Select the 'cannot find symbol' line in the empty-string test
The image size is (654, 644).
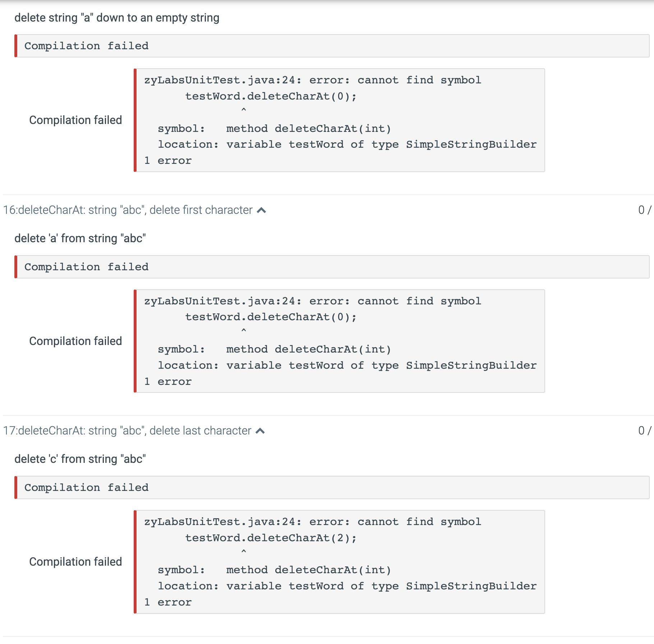pos(313,80)
